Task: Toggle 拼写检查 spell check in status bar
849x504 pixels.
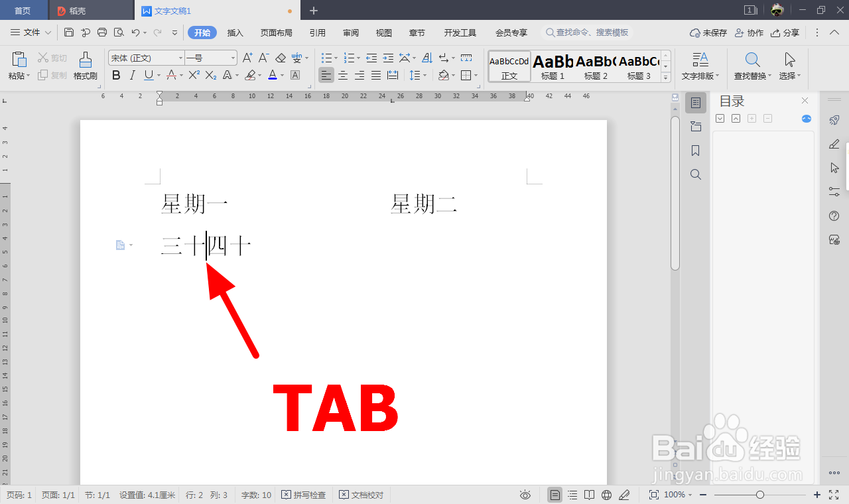Action: coord(304,494)
